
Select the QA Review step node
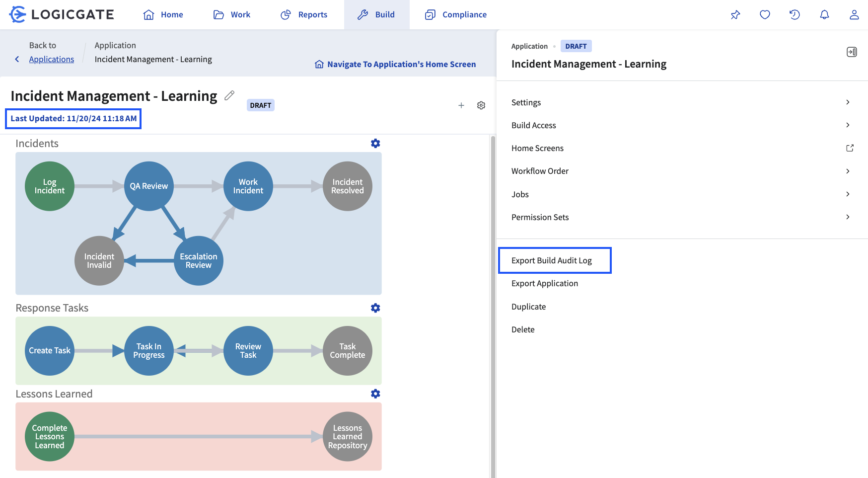pos(149,186)
